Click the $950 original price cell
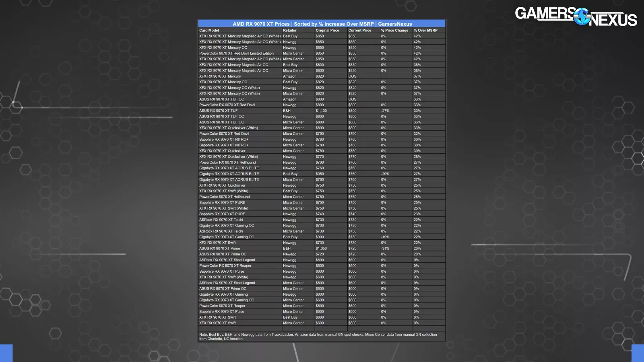The image size is (644, 362). pos(320,174)
